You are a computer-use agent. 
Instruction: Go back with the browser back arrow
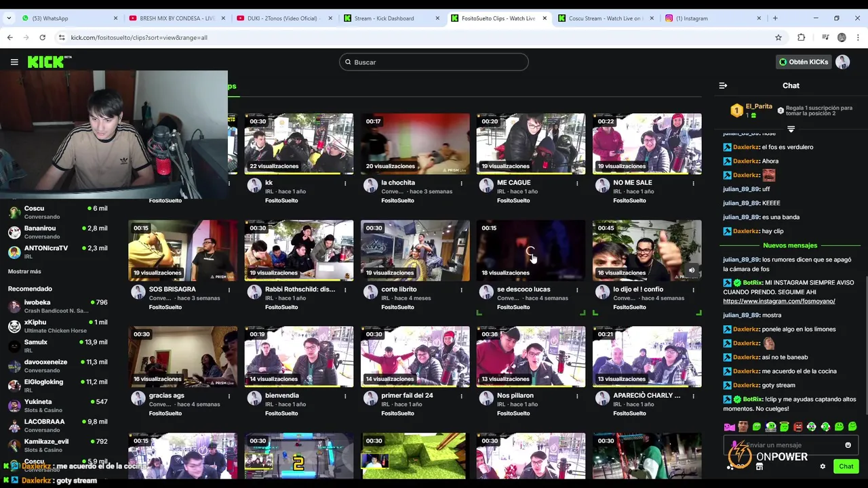click(10, 37)
